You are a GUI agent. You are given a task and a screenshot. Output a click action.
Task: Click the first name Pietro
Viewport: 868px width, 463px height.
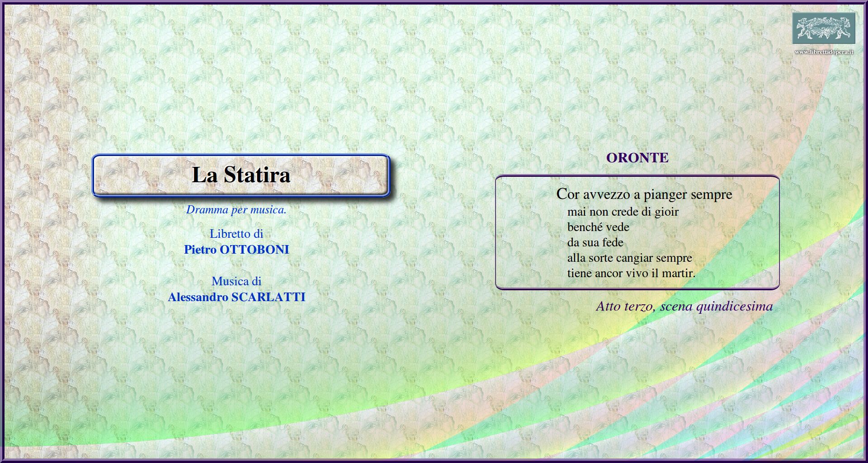coord(200,250)
